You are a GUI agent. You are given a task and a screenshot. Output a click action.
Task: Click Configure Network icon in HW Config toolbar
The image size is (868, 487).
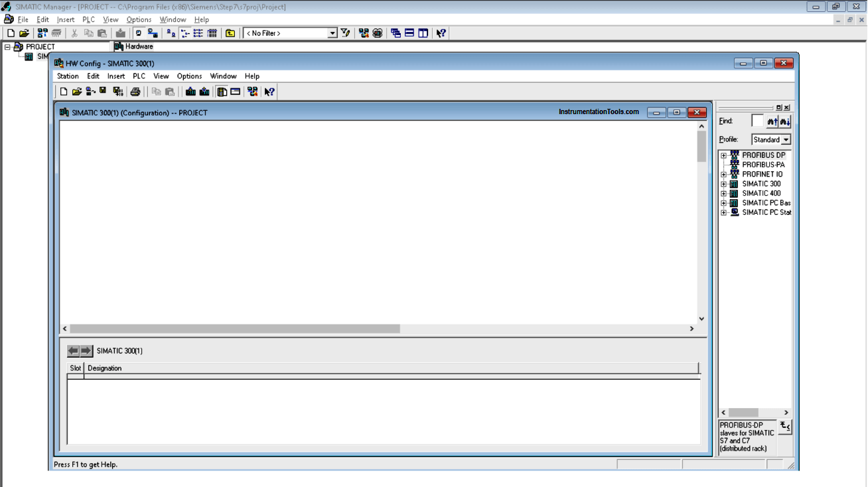pos(252,92)
